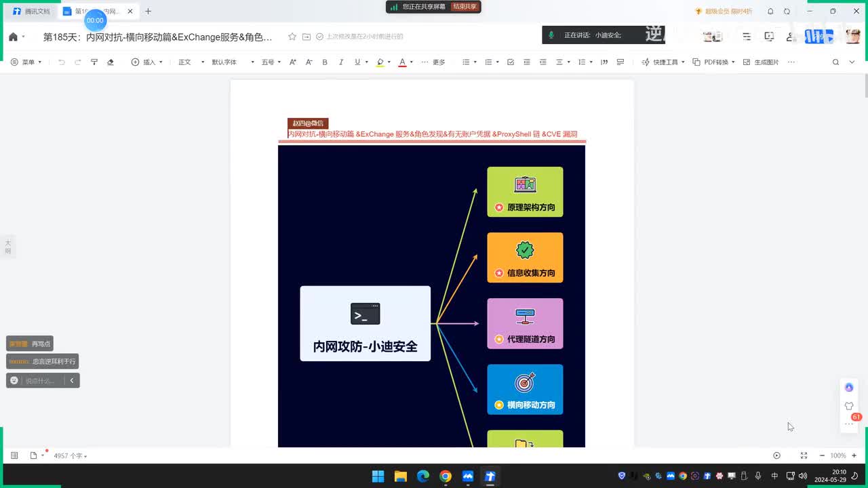Click the chat input 说点什么
Screen dimensions: 868x488
42,381
